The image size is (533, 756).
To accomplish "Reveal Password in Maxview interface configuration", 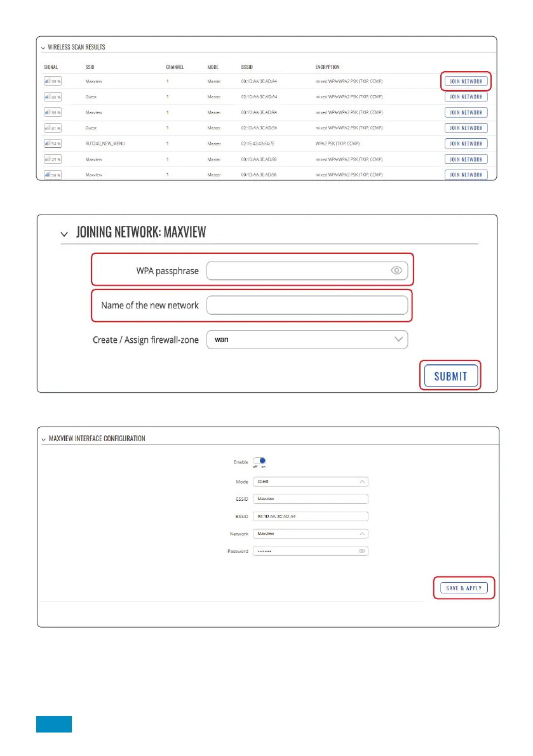I will [x=361, y=551].
